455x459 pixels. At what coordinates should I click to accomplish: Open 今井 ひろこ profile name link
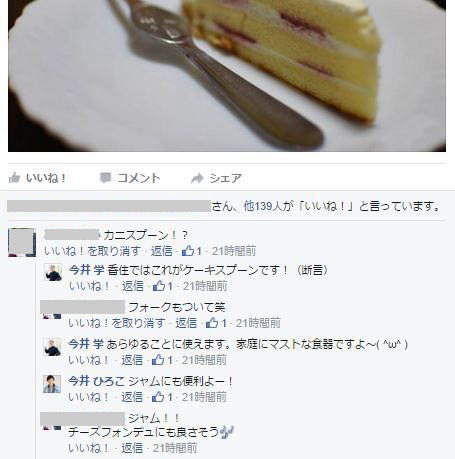(97, 381)
